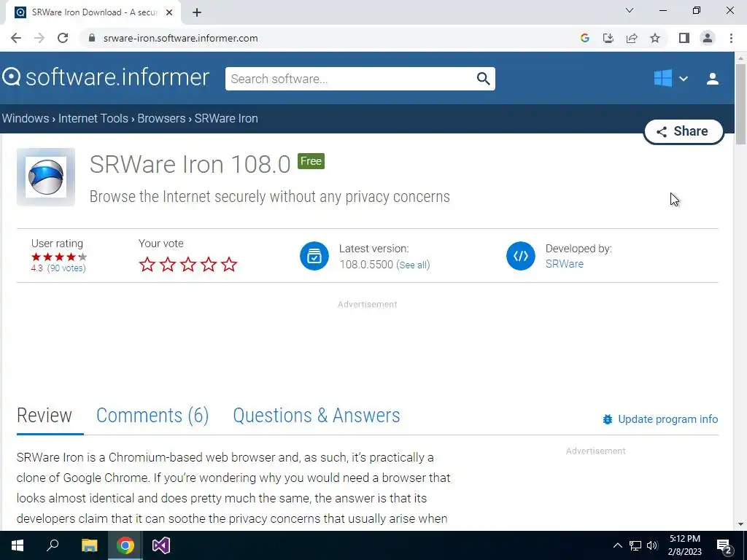Screen dimensions: 747x560
Task: Go to the Browsers breadcrumb
Action: click(x=161, y=118)
